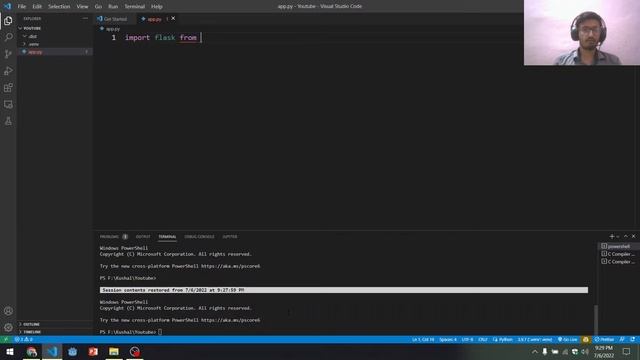Click Python interpreter version in status bar
The height and width of the screenshot is (360, 640).
pos(535,340)
